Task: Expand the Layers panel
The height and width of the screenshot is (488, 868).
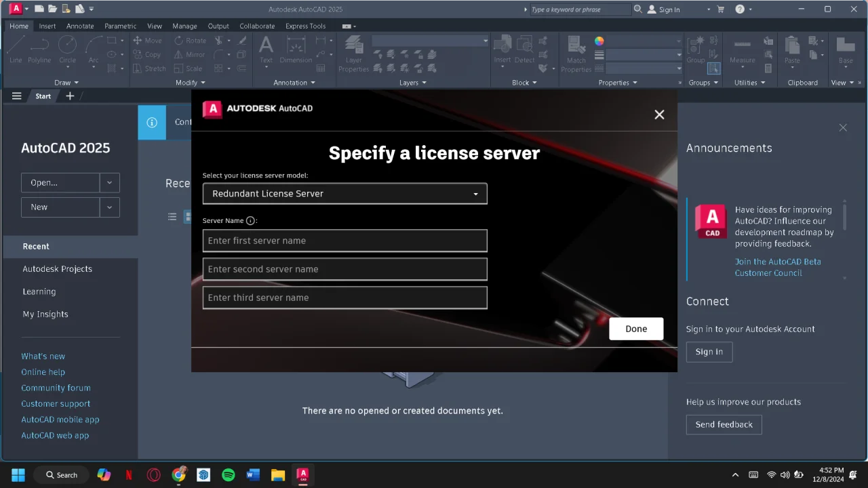Action: (x=413, y=83)
